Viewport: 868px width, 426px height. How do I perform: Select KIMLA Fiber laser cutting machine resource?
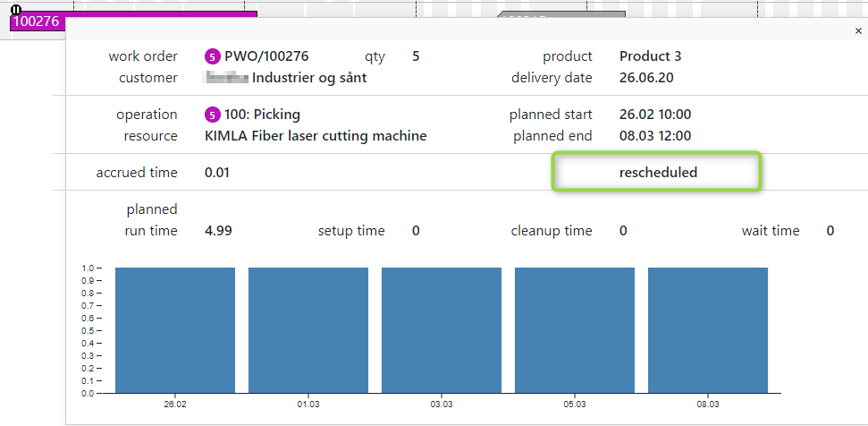click(x=316, y=136)
